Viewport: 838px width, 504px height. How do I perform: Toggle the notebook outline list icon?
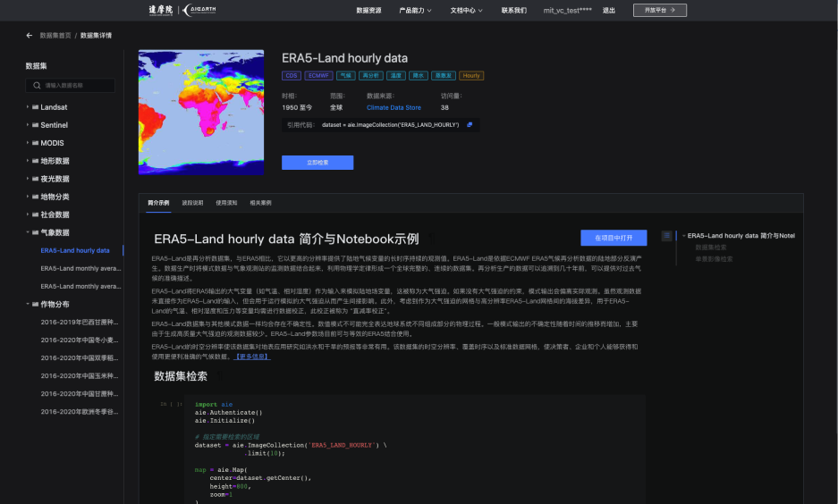666,235
